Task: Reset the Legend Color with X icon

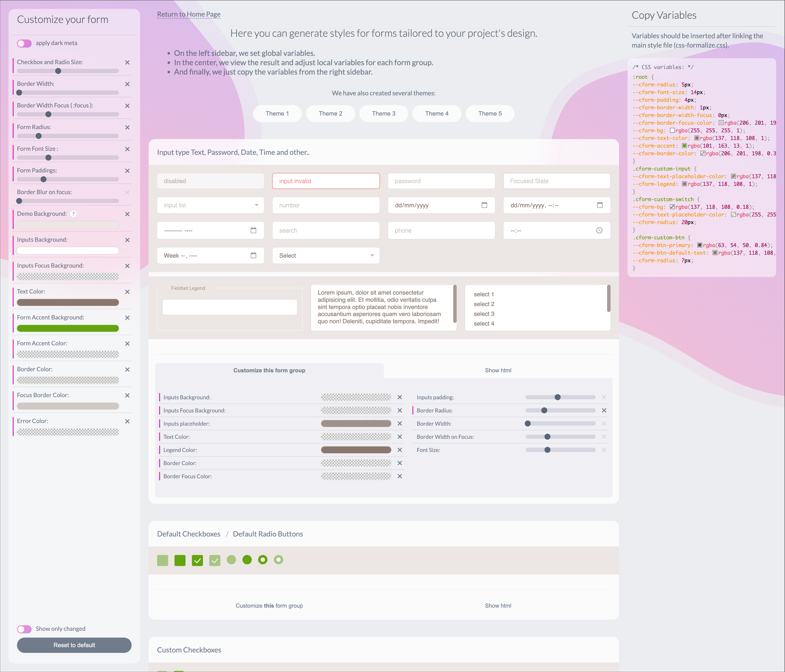Action: (x=399, y=450)
